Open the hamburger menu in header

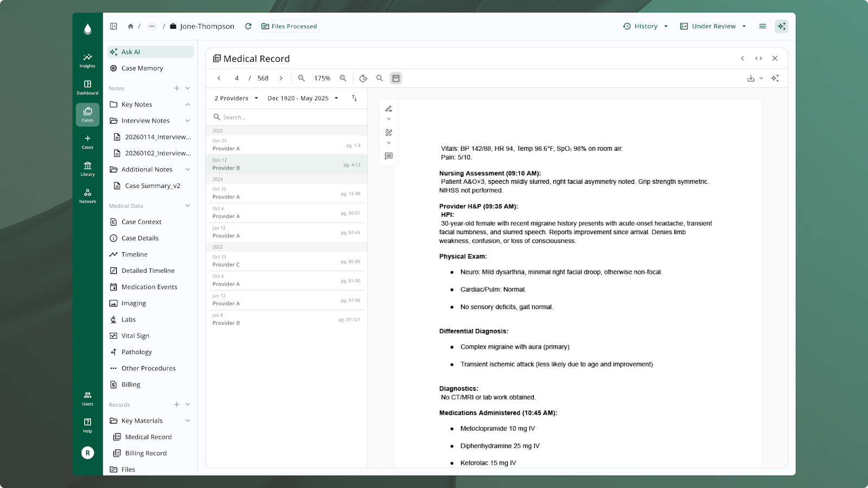pyautogui.click(x=762, y=26)
